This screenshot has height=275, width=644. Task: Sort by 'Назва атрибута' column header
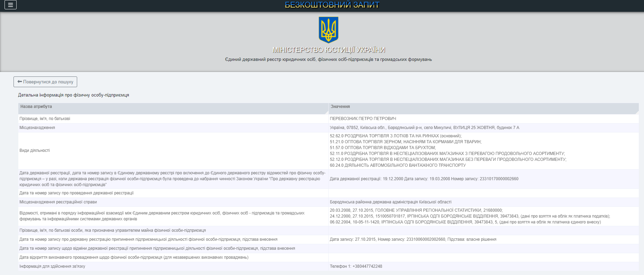click(36, 107)
